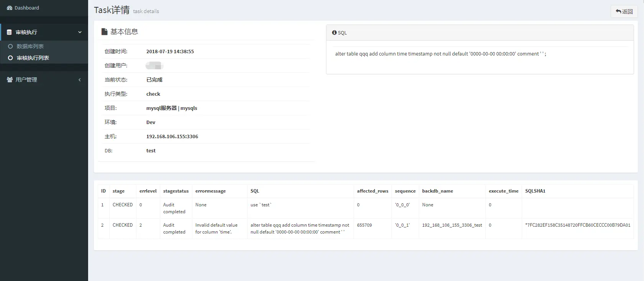
Task: Select 数据库列表 in the sidebar
Action: coord(30,46)
